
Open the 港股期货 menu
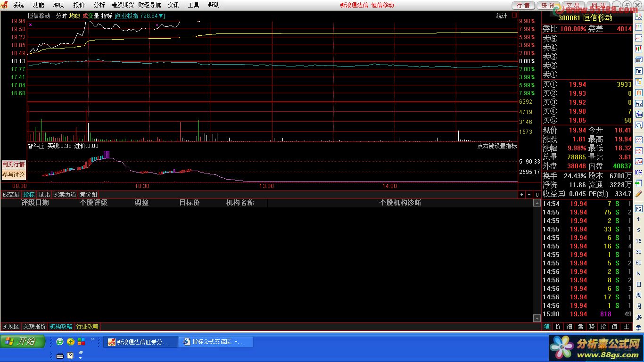point(123,5)
